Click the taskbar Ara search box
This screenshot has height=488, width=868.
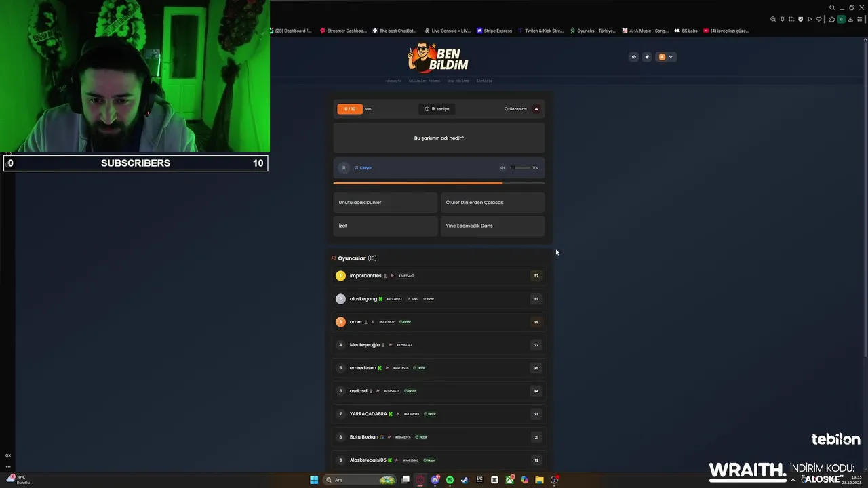click(x=359, y=480)
